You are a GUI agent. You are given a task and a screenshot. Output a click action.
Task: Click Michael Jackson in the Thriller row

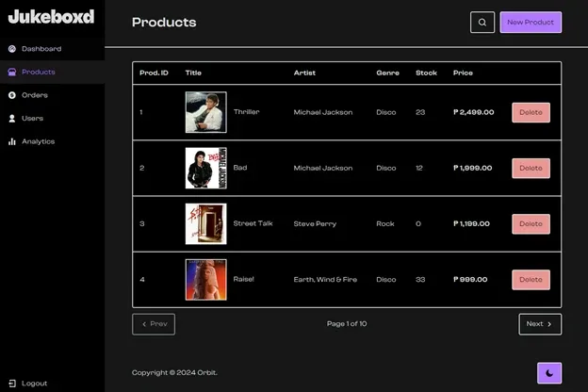(x=323, y=112)
